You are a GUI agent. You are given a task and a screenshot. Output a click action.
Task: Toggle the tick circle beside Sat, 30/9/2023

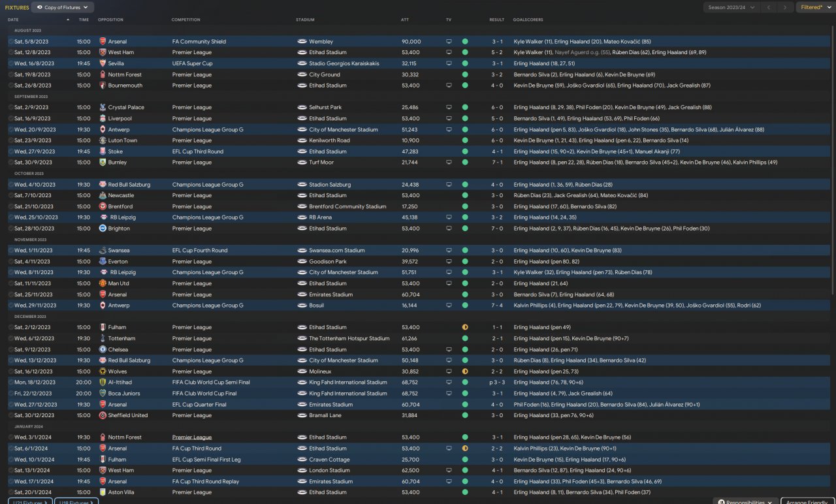click(x=10, y=162)
